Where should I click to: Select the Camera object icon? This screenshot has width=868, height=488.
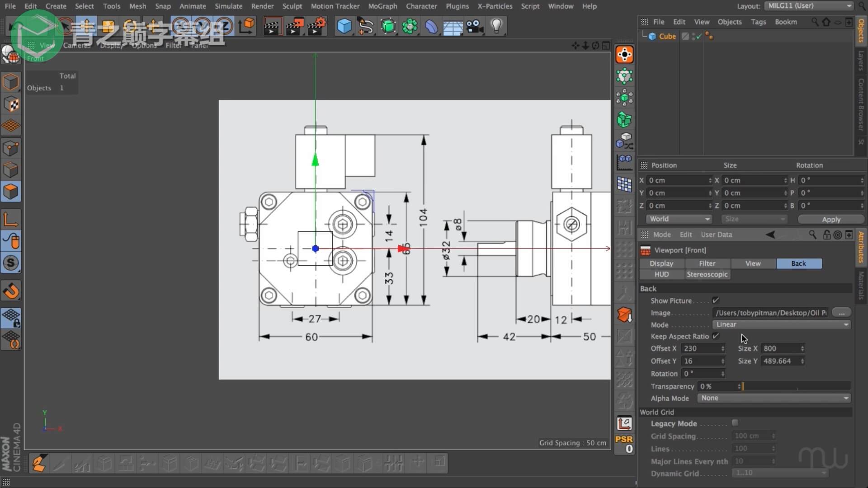coord(475,26)
